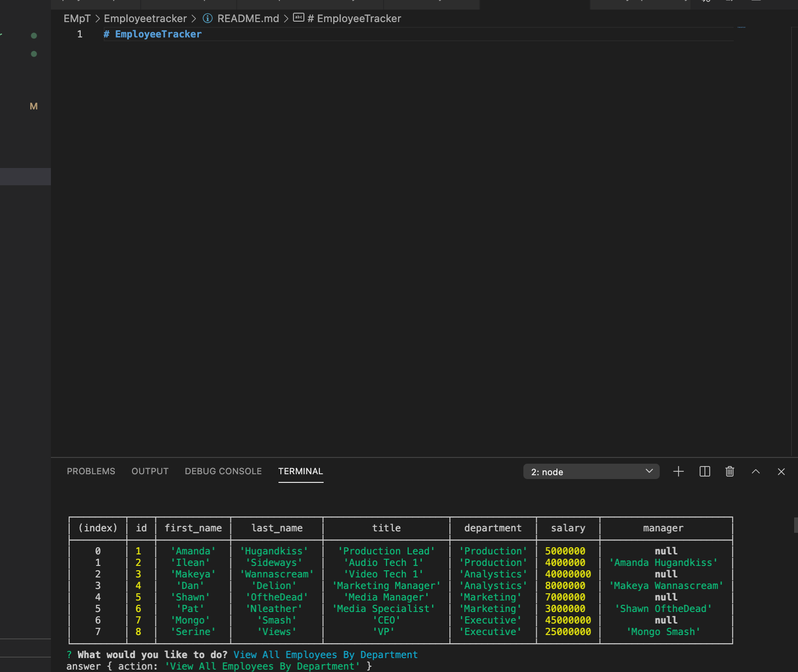Click the 'Audio Tech 1' title cell
This screenshot has height=672, width=798.
(384, 563)
